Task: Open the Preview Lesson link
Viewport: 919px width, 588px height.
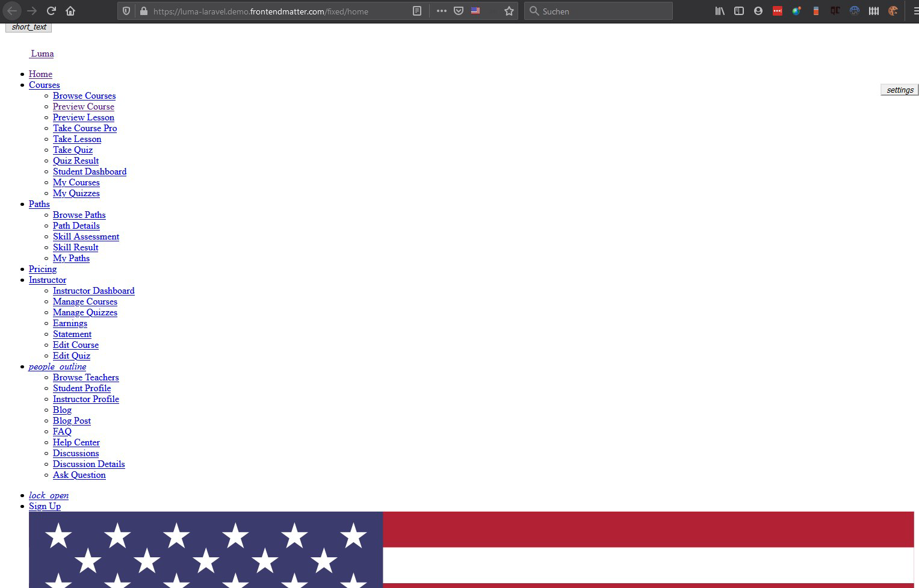Action: pos(84,117)
